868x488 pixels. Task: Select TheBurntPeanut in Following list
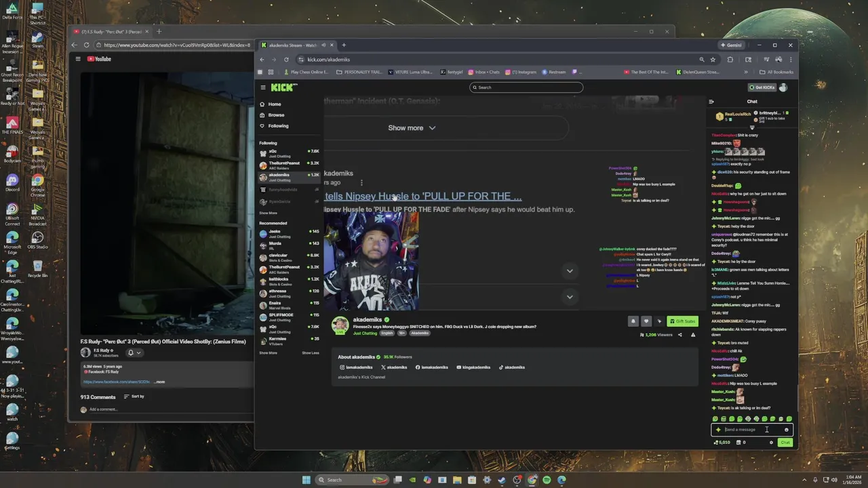[289, 165]
